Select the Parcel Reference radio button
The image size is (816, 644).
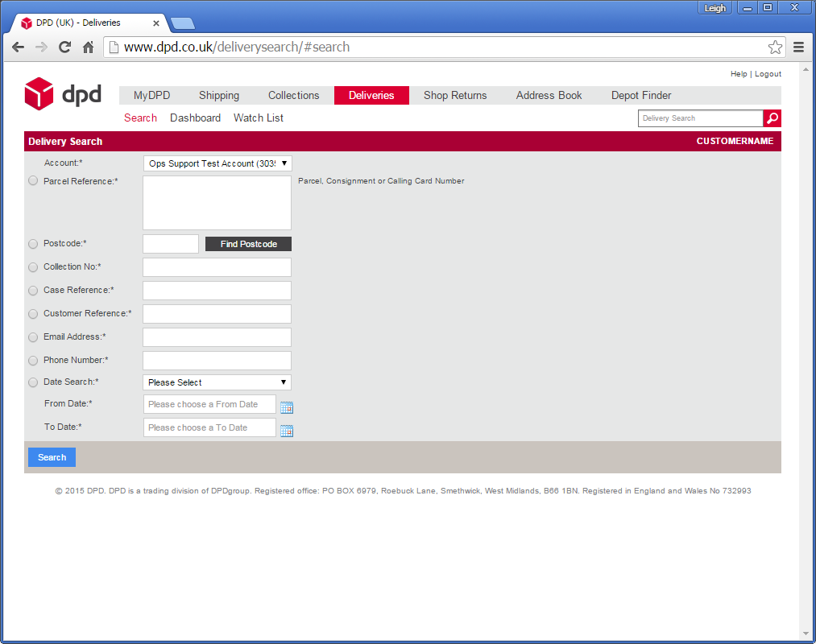click(33, 180)
